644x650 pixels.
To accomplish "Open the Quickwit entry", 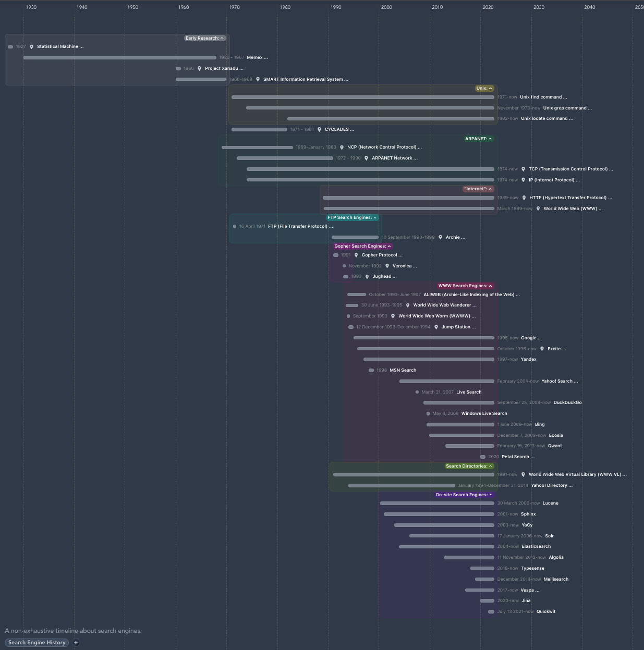I will click(546, 612).
